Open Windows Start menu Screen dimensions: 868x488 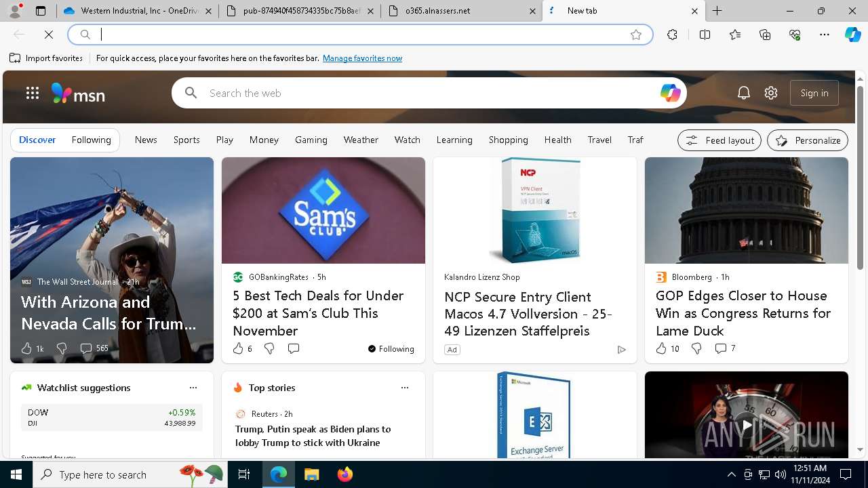16,474
